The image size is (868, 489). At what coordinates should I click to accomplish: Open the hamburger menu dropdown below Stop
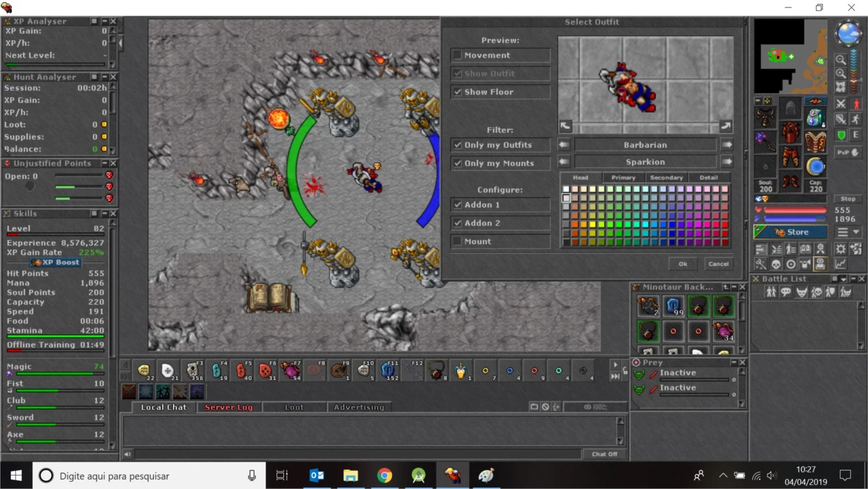(848, 232)
